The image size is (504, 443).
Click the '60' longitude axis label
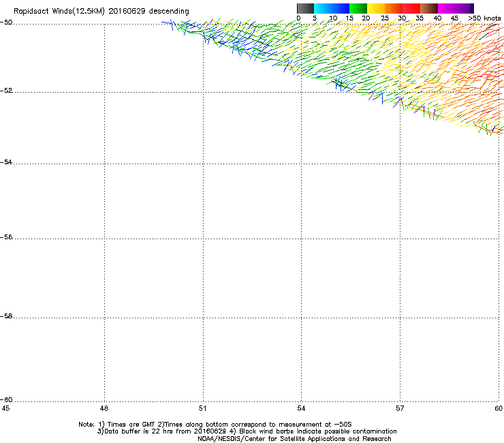(x=499, y=408)
